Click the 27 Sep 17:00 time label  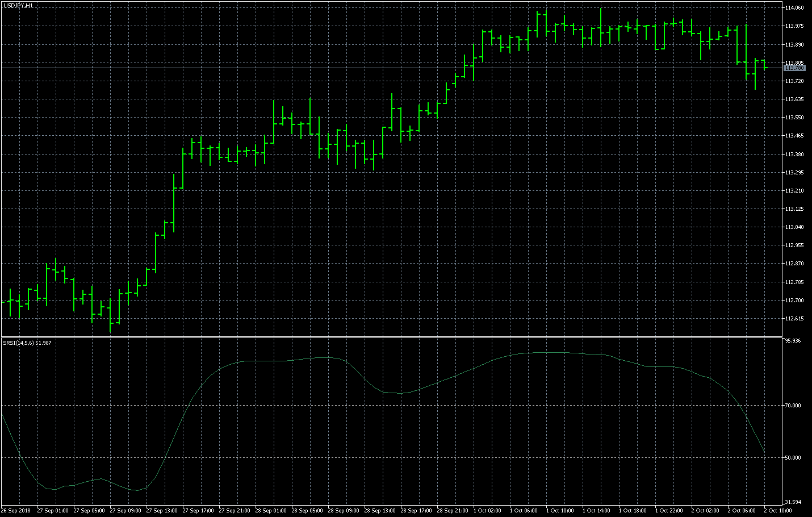pos(198,511)
